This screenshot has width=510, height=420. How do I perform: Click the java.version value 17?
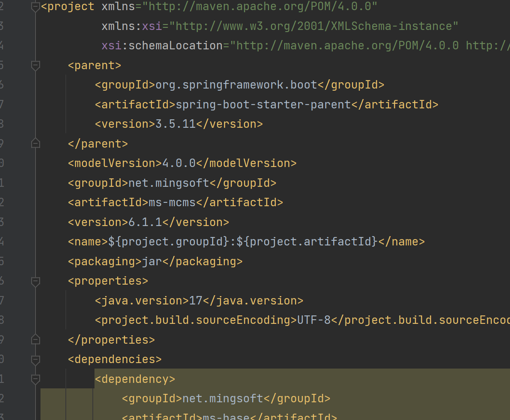click(196, 301)
